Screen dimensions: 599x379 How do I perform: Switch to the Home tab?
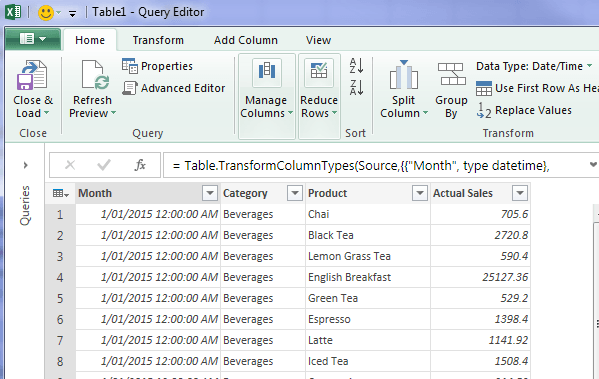[90, 40]
